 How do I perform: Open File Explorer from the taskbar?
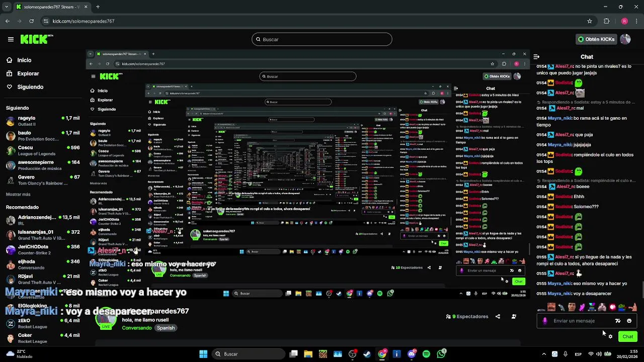click(308, 354)
